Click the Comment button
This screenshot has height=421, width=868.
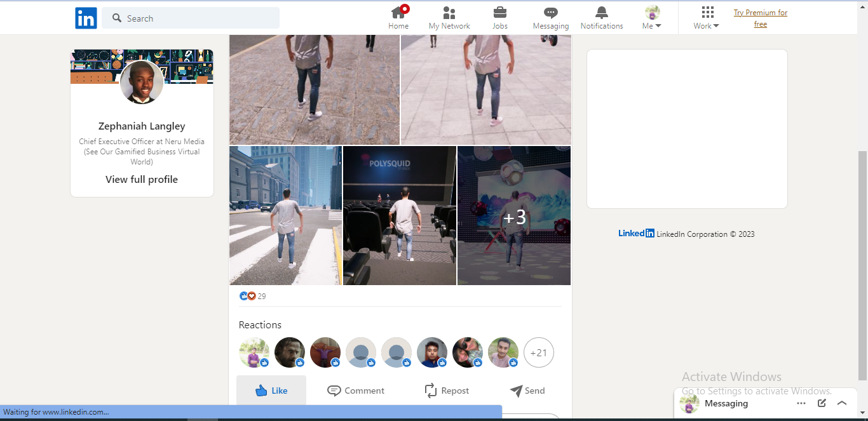pyautogui.click(x=356, y=391)
